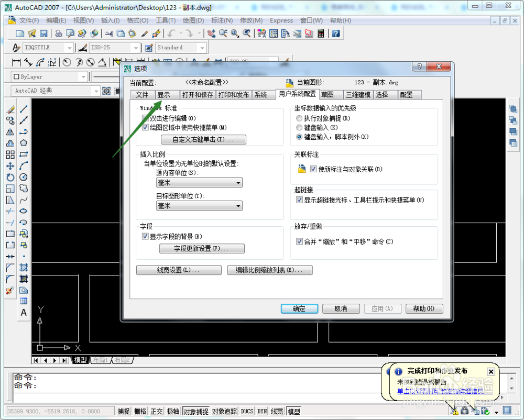Select the Polygon draw tool

[24, 143]
